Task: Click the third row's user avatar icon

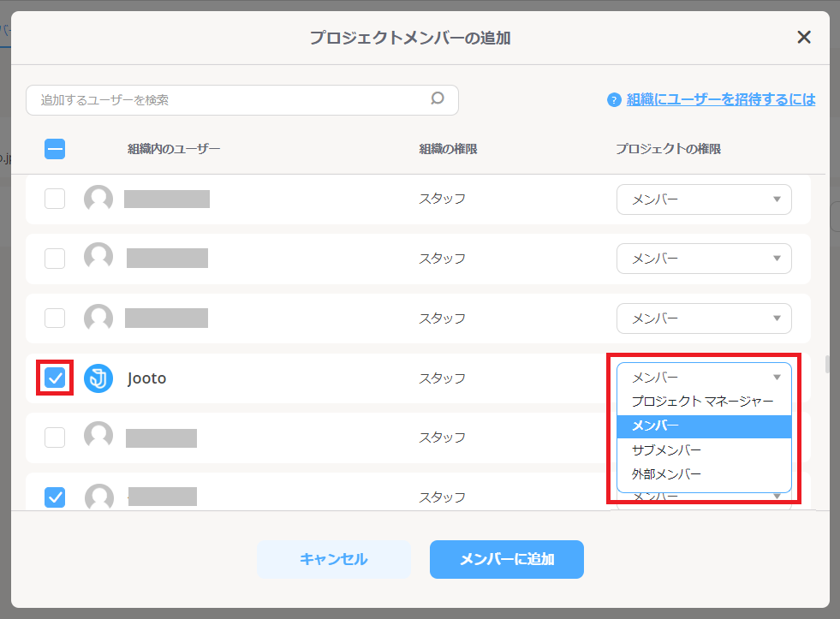Action: (x=98, y=318)
